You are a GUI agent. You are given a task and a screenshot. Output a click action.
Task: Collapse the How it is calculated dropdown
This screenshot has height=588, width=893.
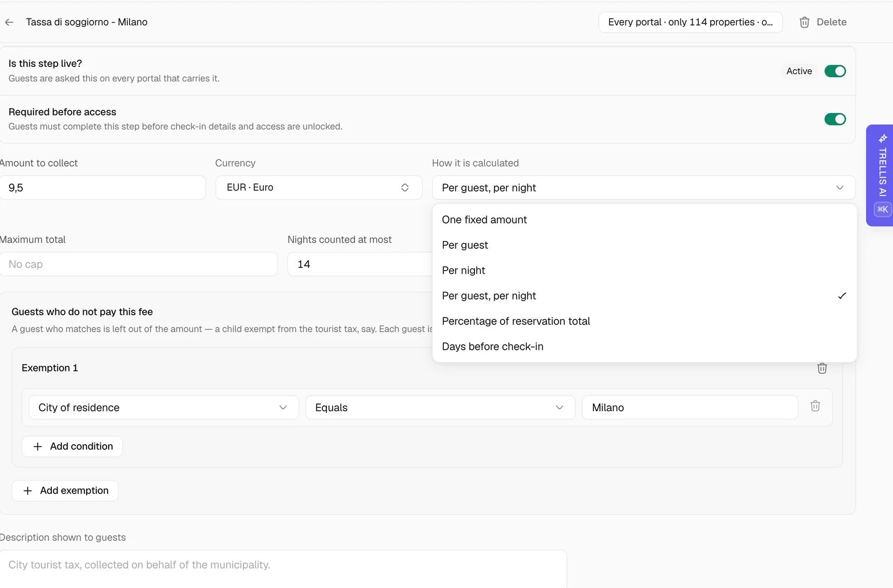coord(644,188)
